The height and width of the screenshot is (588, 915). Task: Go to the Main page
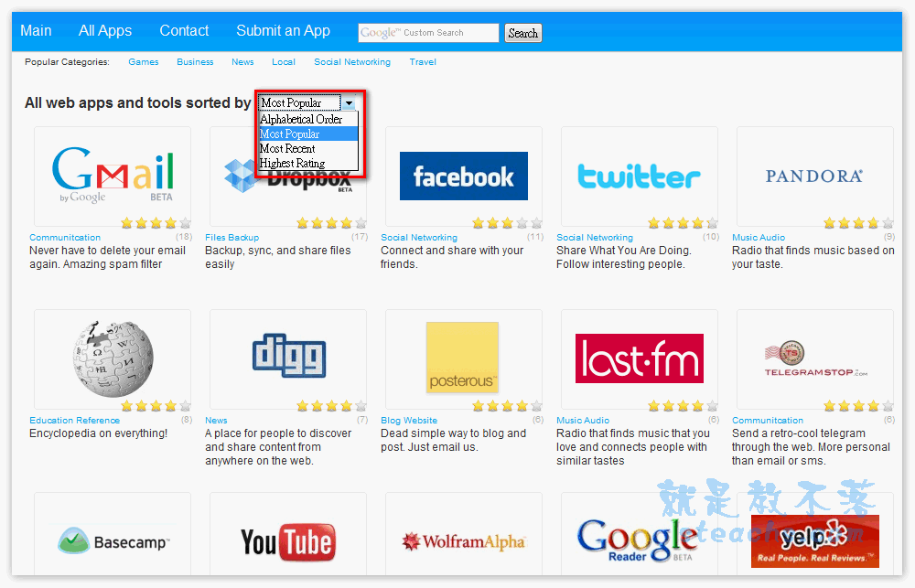[x=37, y=31]
